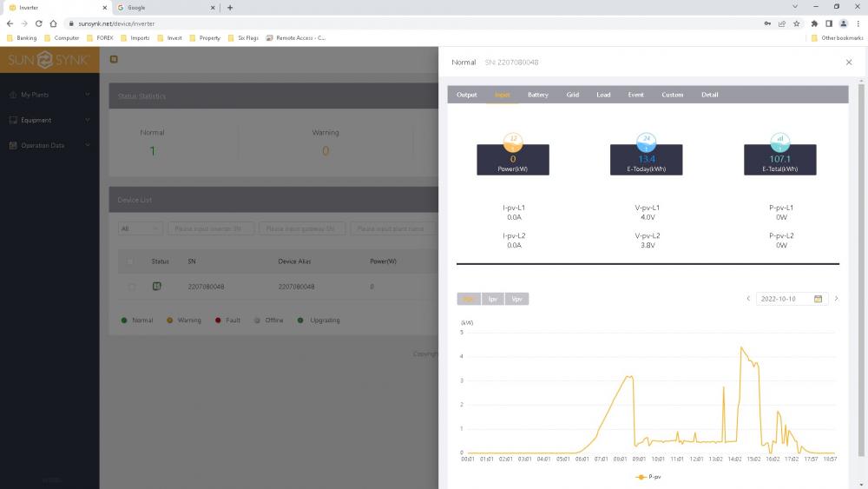Viewport: 868px width, 489px height.
Task: Click the plant name search field
Action: (x=393, y=228)
